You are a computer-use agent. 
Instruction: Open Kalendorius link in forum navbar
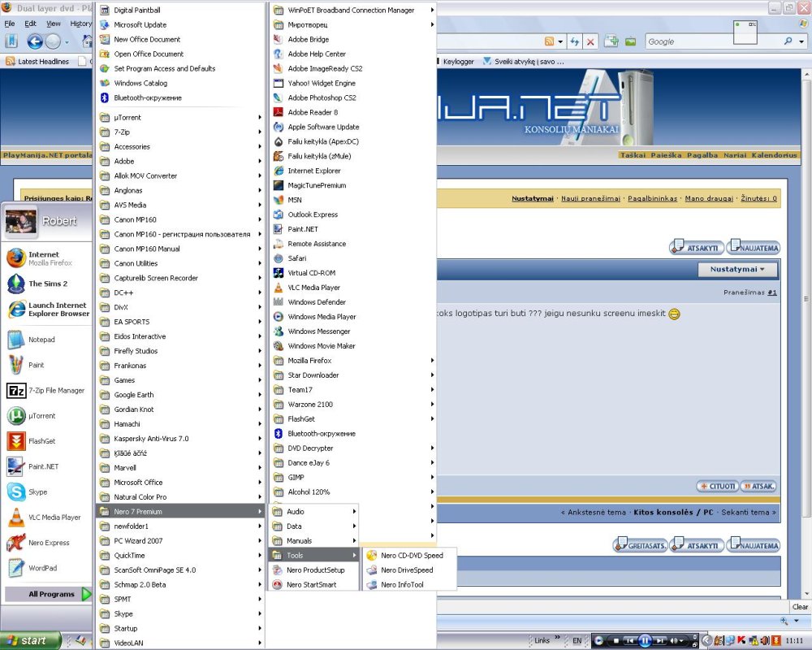click(774, 155)
